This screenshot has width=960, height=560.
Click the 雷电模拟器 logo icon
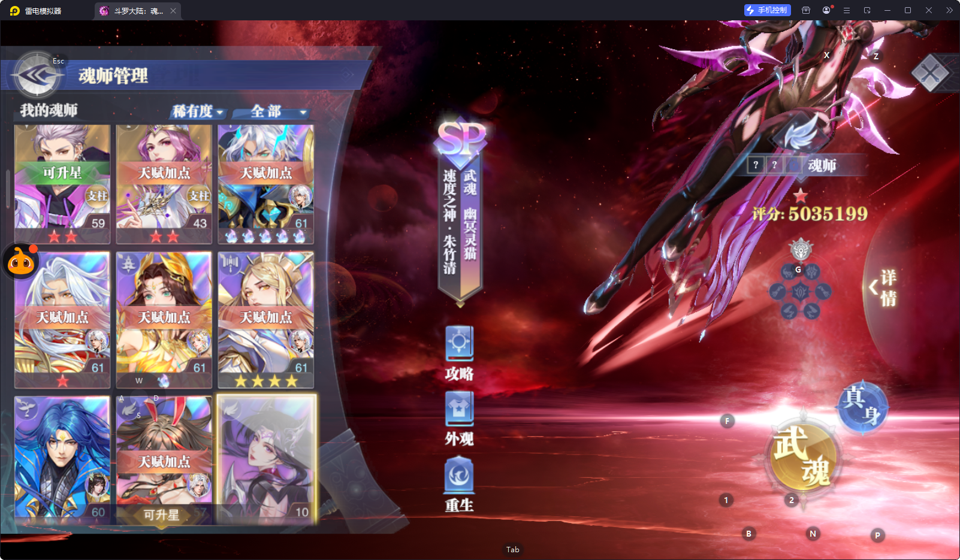click(x=15, y=11)
